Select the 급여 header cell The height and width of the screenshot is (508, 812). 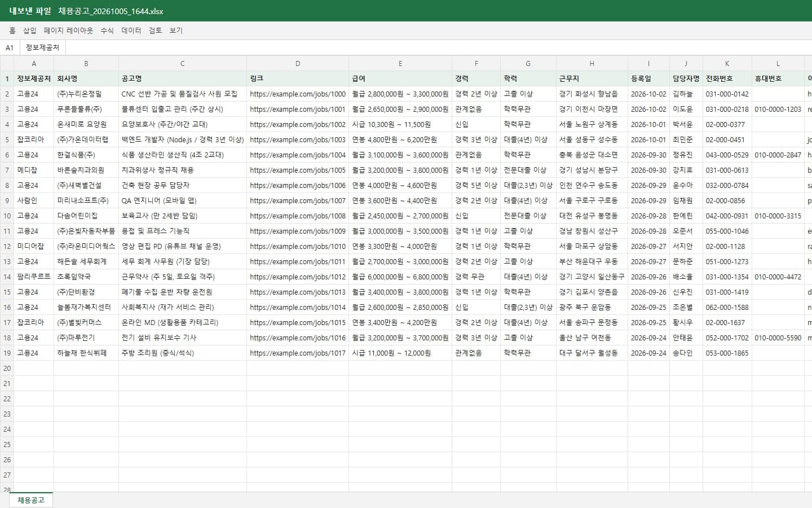[400, 79]
